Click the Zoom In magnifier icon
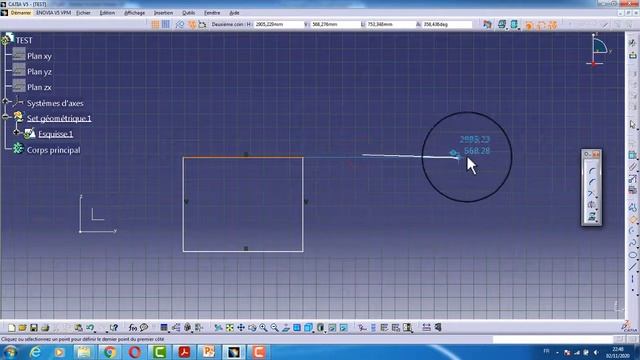This screenshot has width=640, height=360. click(263, 327)
